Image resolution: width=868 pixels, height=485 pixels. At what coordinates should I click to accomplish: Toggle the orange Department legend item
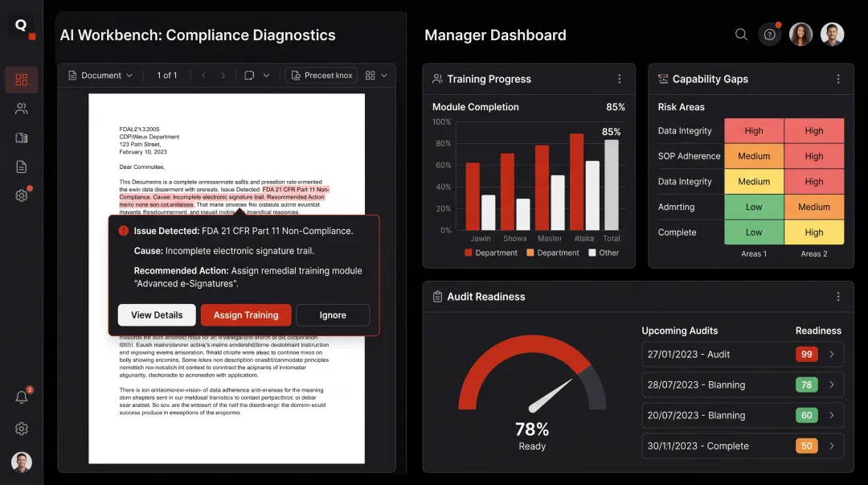[552, 253]
